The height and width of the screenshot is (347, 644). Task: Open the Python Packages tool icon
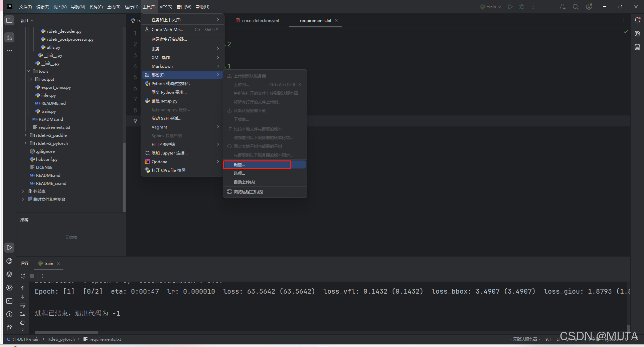coord(9,274)
